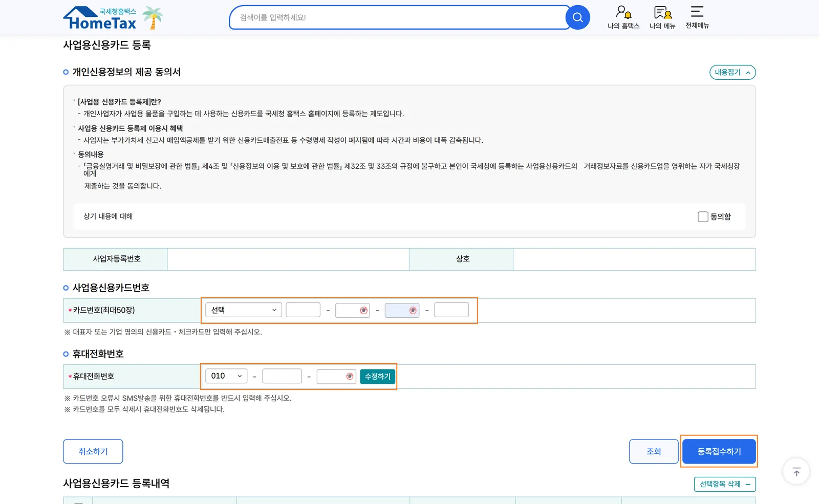Click keypad icon in phone number last field
This screenshot has height=504, width=819.
(350, 376)
